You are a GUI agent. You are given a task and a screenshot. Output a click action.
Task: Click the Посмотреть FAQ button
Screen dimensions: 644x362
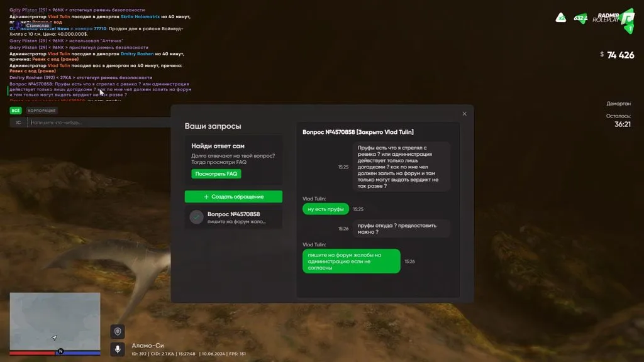pyautogui.click(x=216, y=173)
